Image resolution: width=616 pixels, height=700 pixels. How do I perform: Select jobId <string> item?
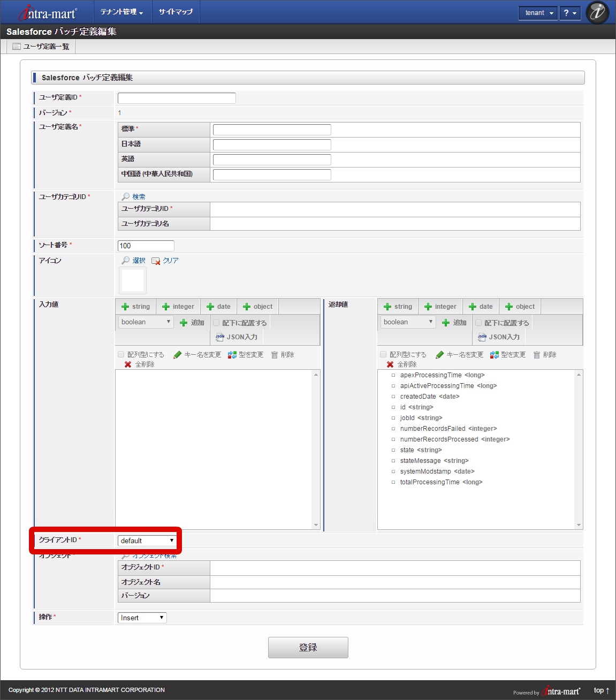421,418
